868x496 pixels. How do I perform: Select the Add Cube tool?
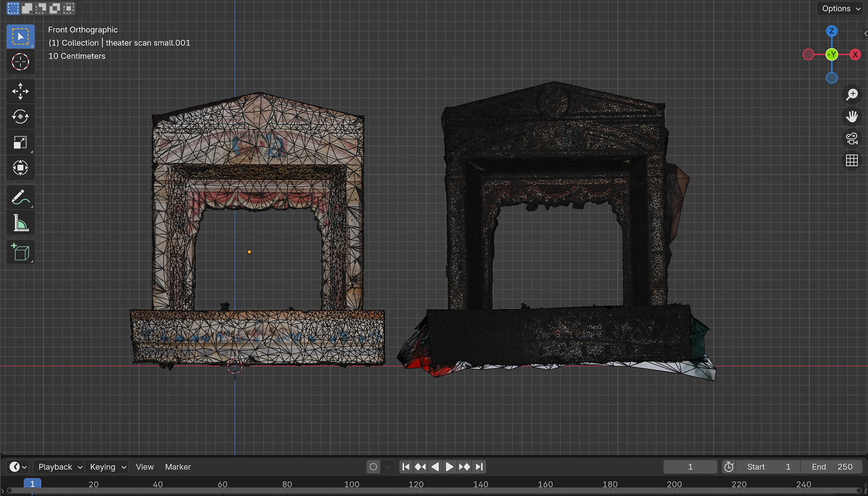pos(20,252)
